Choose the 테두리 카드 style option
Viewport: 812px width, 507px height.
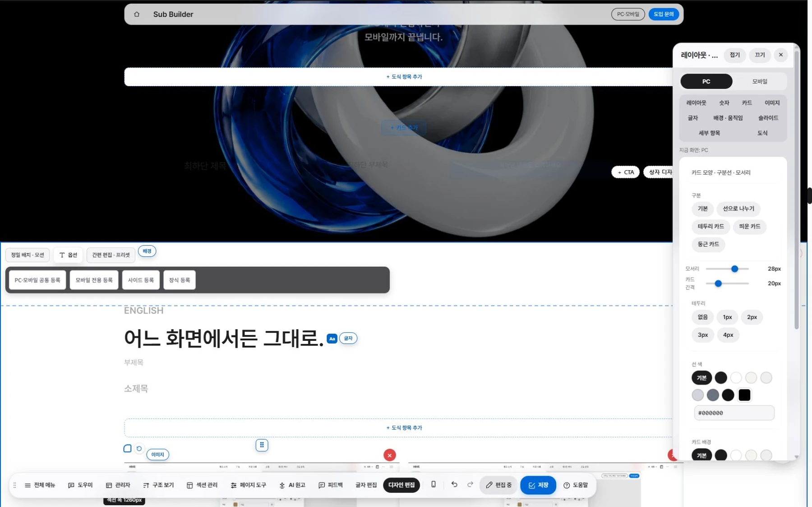[x=710, y=227]
